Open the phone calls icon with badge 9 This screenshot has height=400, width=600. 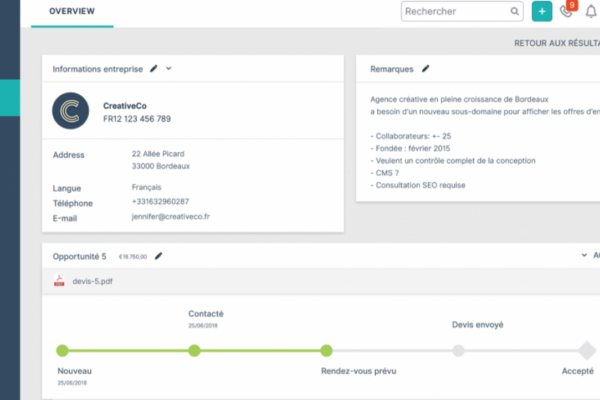pos(567,12)
